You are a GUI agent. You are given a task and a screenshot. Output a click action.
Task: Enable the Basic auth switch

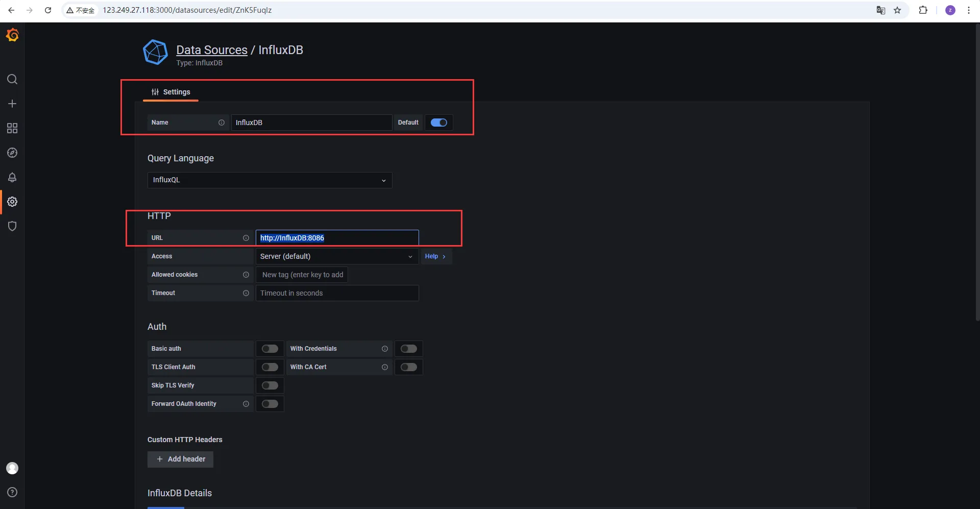tap(270, 349)
